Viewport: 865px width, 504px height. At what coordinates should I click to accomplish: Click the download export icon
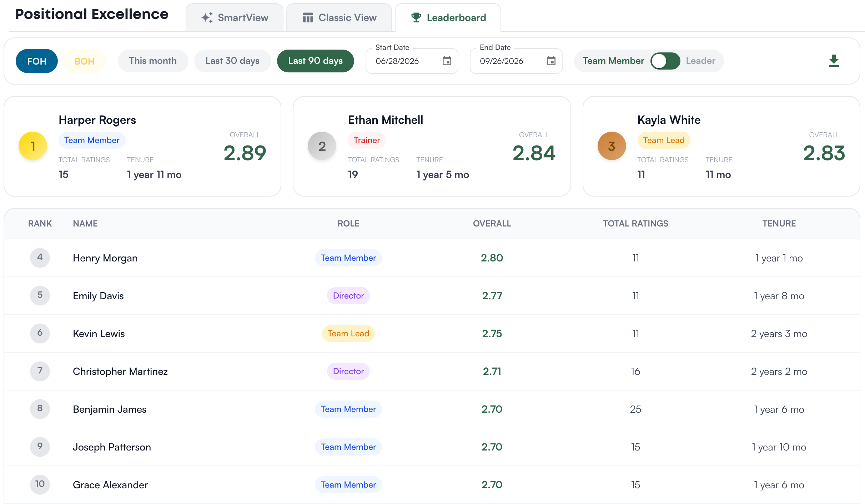[834, 61]
